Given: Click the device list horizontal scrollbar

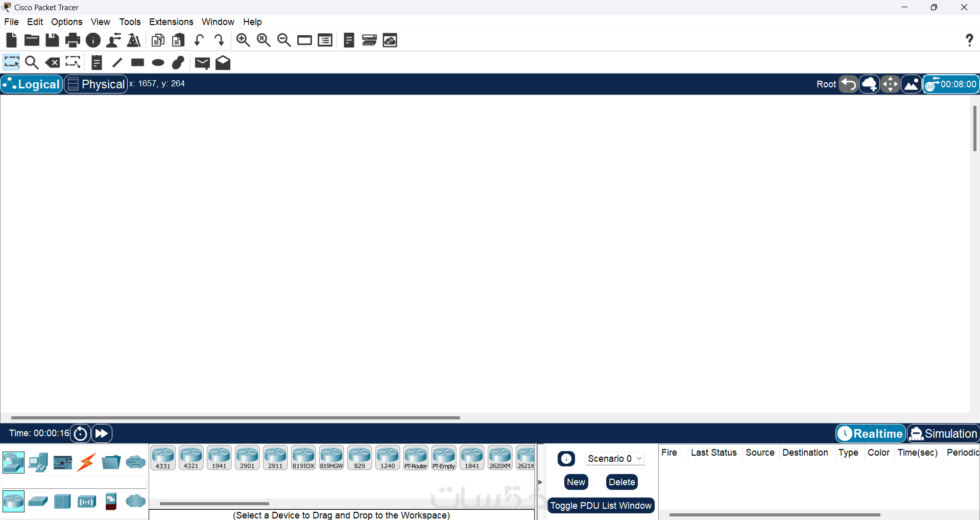Looking at the screenshot, I should [214, 504].
